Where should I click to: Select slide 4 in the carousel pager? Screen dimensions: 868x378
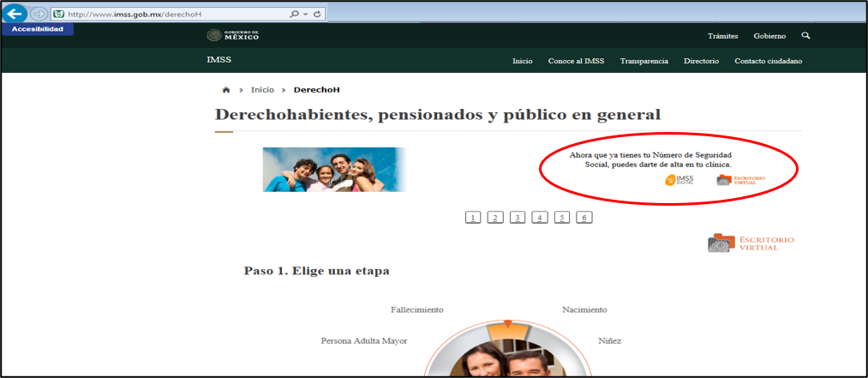(x=539, y=218)
